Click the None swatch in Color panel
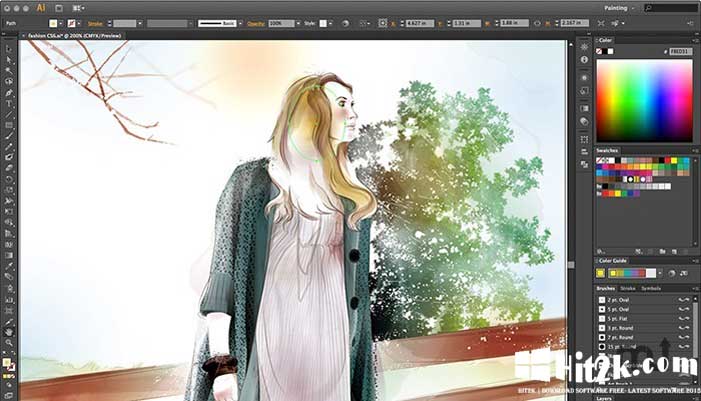The height and width of the screenshot is (401, 701). (x=599, y=51)
